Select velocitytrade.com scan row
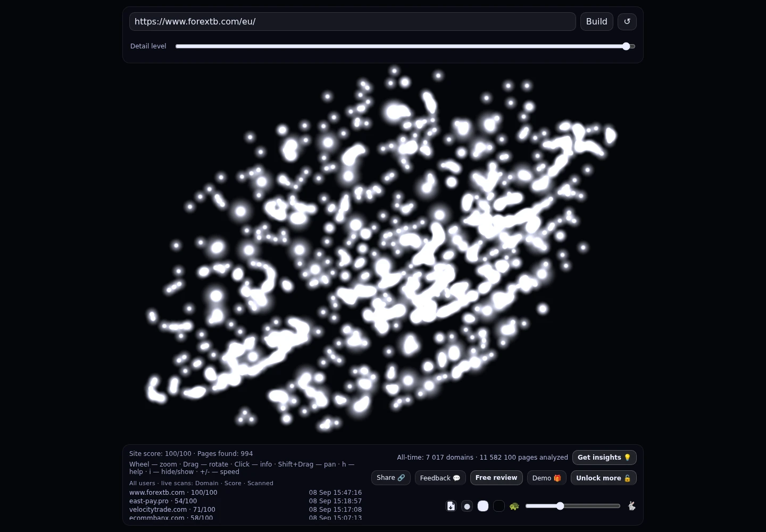Viewport: 766px width, 532px height. 245,510
